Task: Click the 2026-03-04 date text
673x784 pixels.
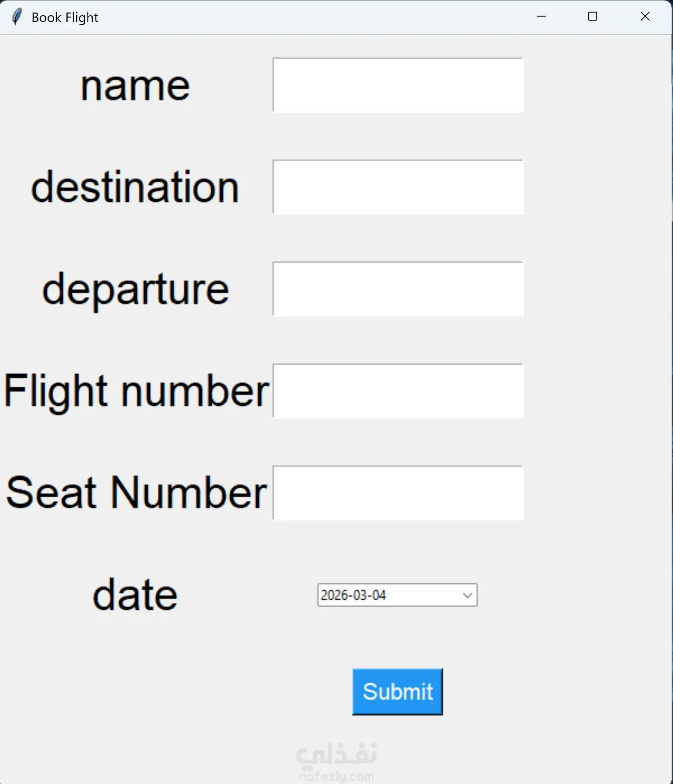Action: tap(353, 595)
